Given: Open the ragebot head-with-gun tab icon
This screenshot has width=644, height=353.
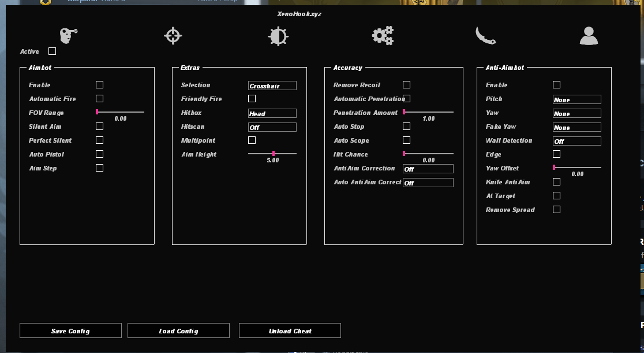Looking at the screenshot, I should pyautogui.click(x=69, y=35).
